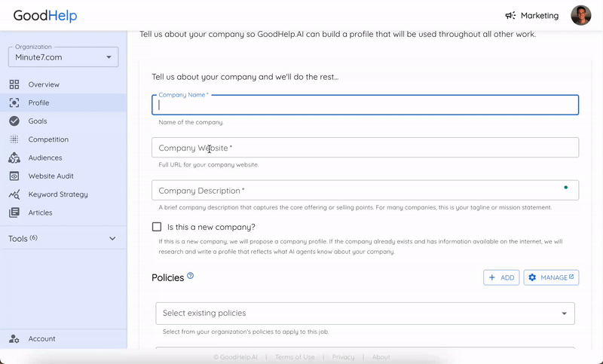The image size is (603, 364).
Task: Check the 'Is this a new company?' box
Action: point(157,227)
